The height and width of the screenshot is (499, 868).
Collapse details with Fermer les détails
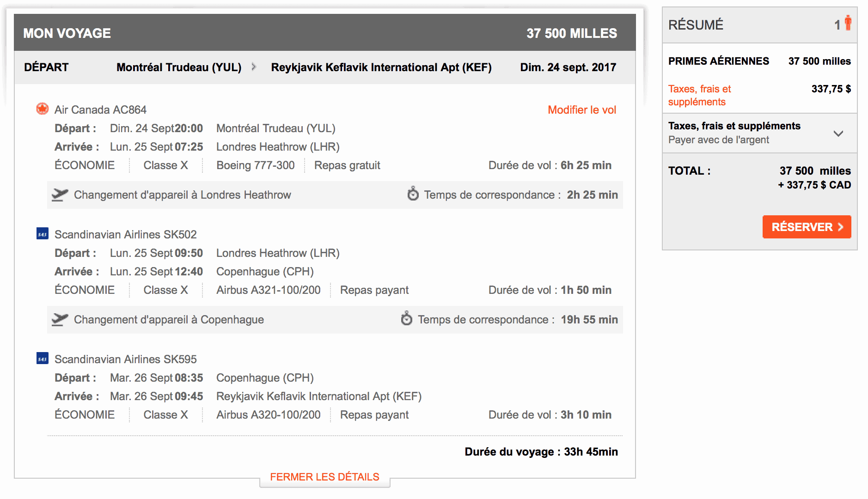coord(324,477)
